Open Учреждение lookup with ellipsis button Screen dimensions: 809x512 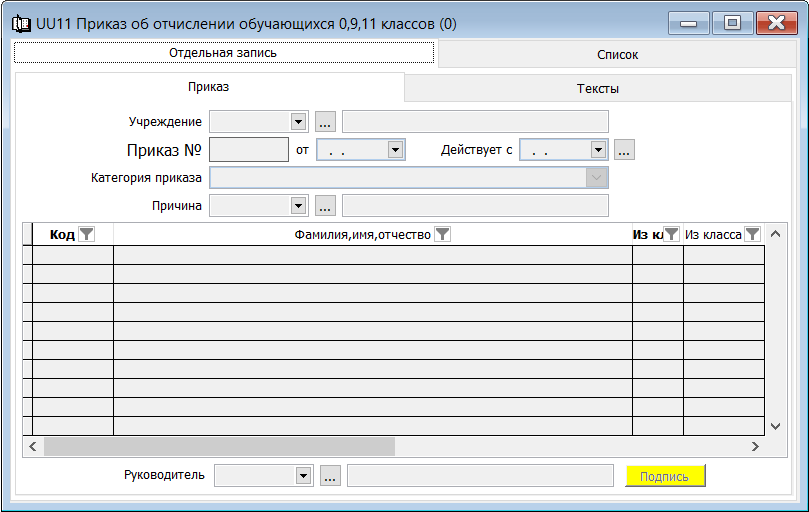point(325,122)
